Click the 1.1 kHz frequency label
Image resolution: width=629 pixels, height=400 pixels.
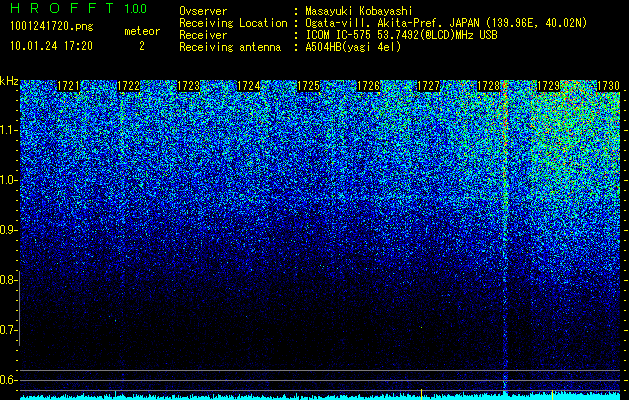click(x=8, y=130)
